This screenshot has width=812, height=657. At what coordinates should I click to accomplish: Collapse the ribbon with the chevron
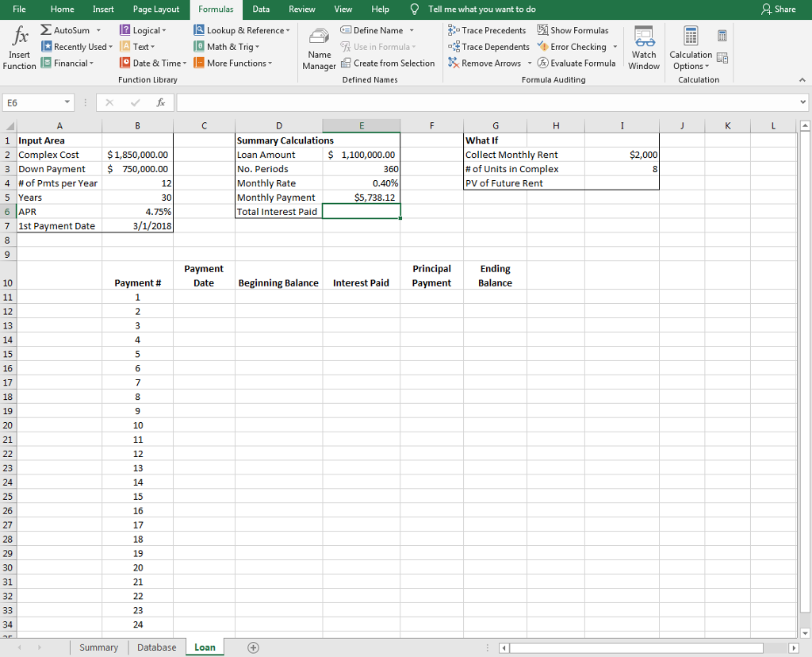[802, 79]
